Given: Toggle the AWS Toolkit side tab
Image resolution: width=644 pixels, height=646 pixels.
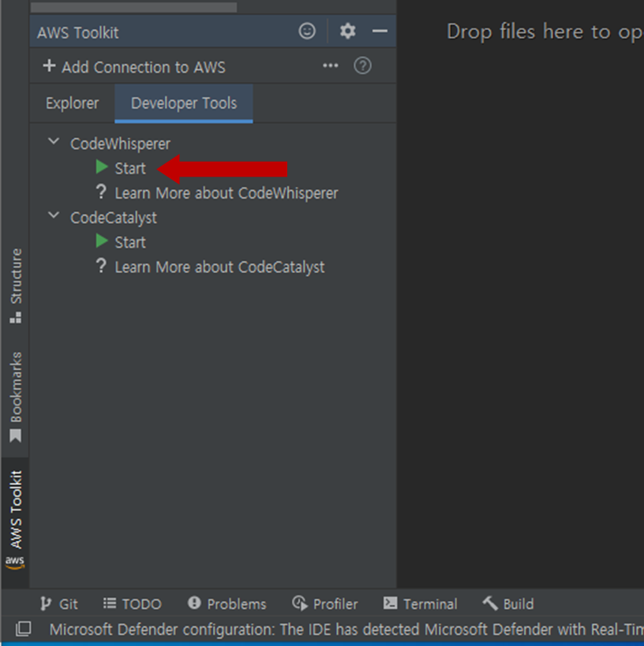Looking at the screenshot, I should tap(15, 521).
